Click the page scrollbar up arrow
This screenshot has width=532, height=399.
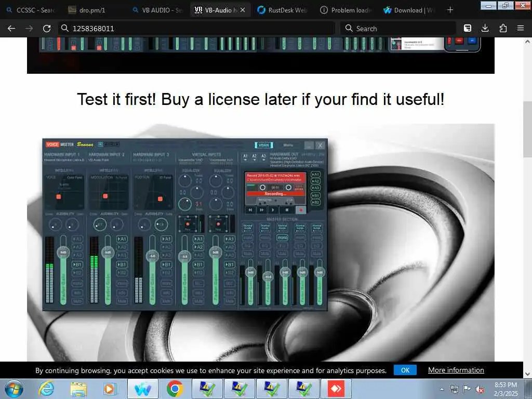527,42
